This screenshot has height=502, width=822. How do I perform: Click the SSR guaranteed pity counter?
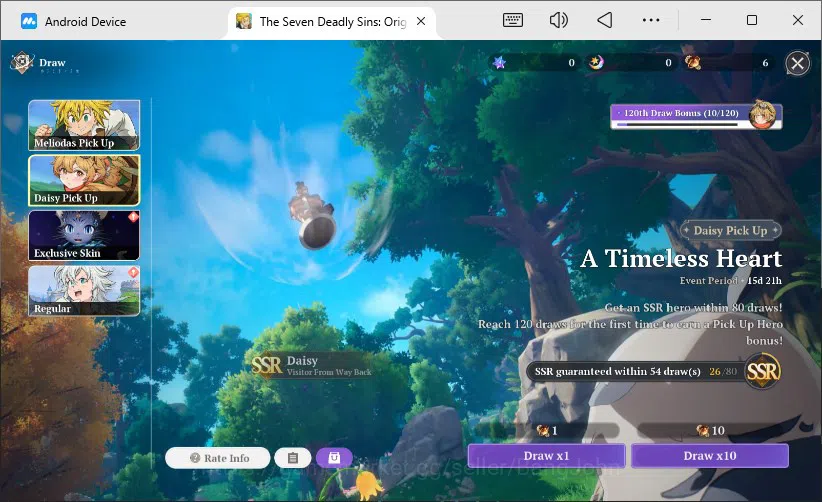coord(653,372)
